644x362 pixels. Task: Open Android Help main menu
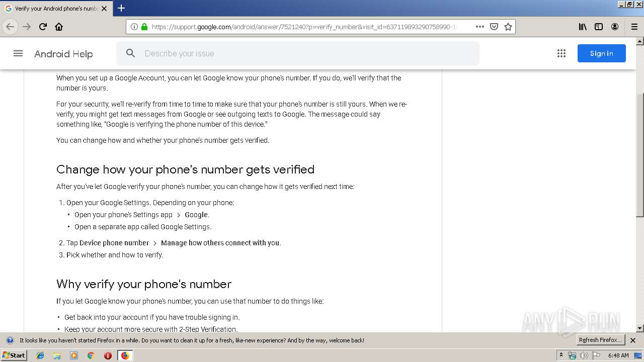[x=18, y=53]
